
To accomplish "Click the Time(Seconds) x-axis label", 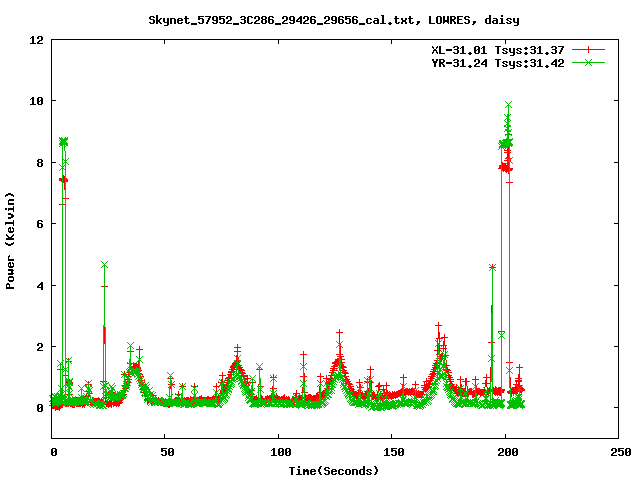I will [334, 471].
